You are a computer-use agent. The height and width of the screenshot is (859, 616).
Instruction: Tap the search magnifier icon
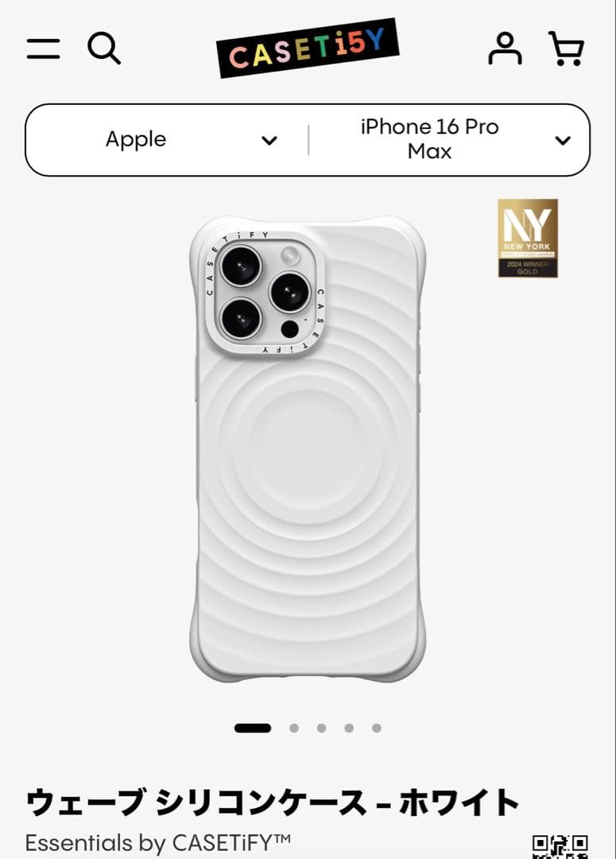(104, 49)
